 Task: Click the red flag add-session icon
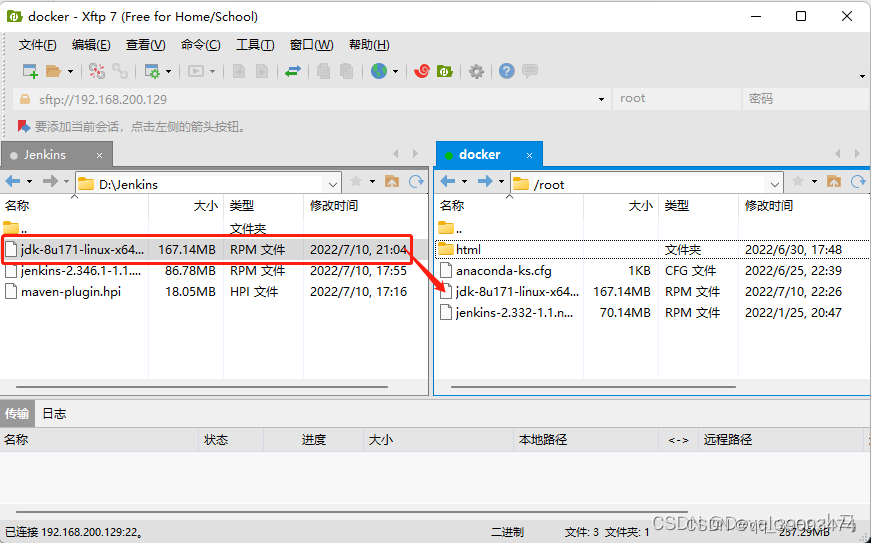tap(23, 127)
